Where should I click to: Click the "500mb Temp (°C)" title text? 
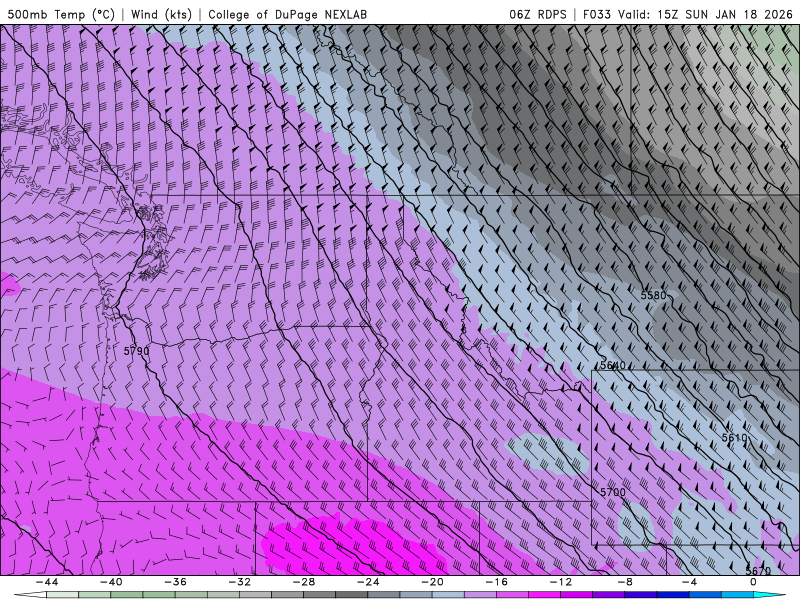(61, 14)
